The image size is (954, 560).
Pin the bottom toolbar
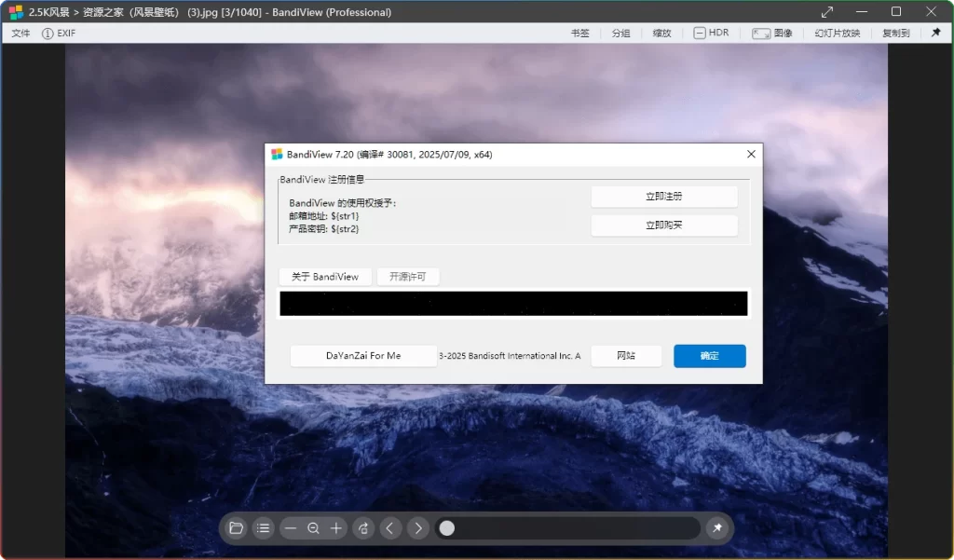pos(717,528)
